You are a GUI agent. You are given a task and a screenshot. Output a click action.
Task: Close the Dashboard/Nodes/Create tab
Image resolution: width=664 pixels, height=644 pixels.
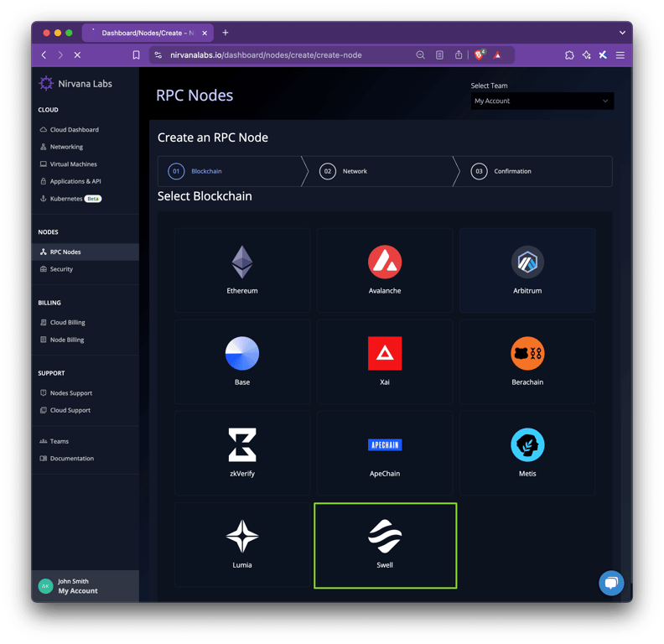(x=205, y=33)
